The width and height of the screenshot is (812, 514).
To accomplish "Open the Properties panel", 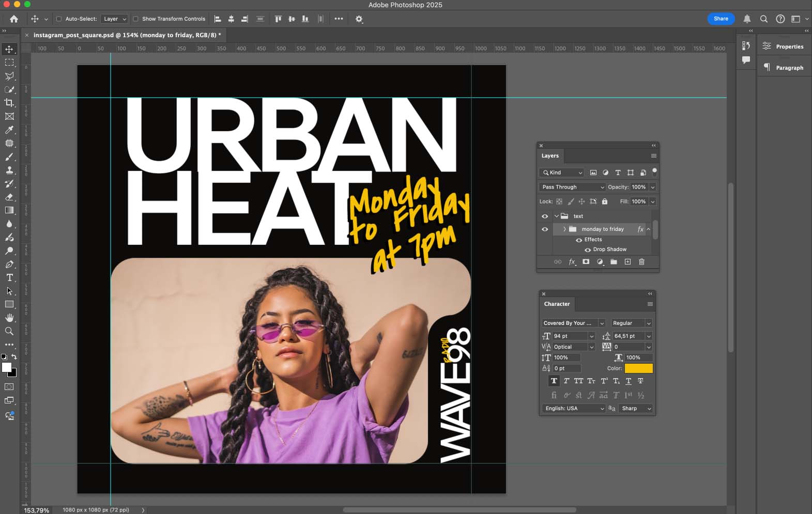I will 784,46.
